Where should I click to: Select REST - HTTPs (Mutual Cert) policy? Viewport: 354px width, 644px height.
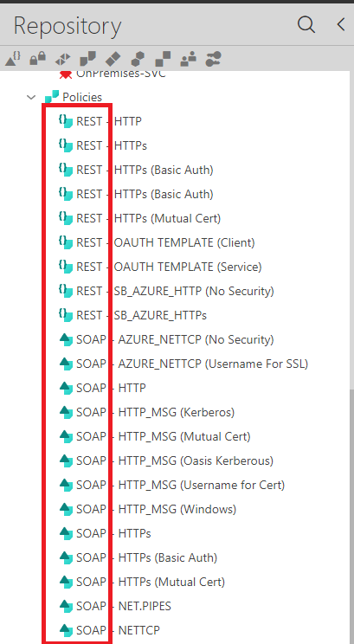[x=148, y=218]
